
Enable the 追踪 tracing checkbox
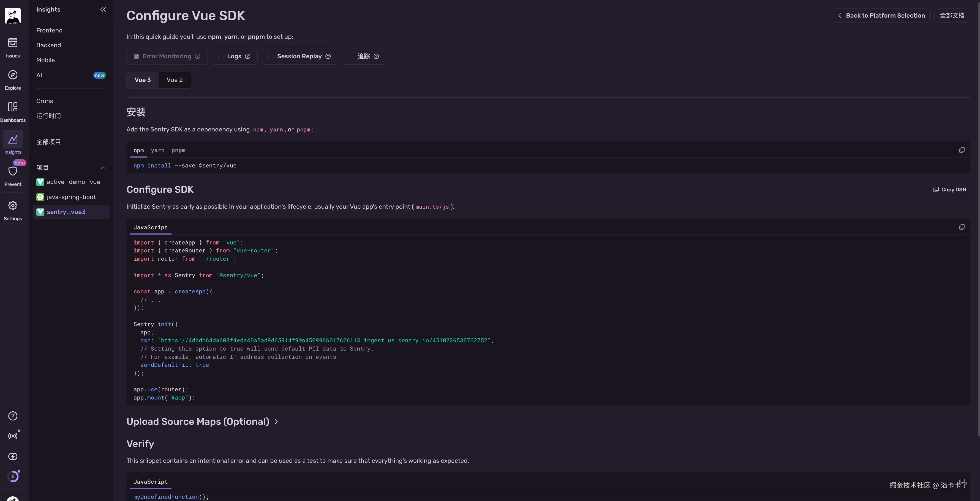coord(352,56)
